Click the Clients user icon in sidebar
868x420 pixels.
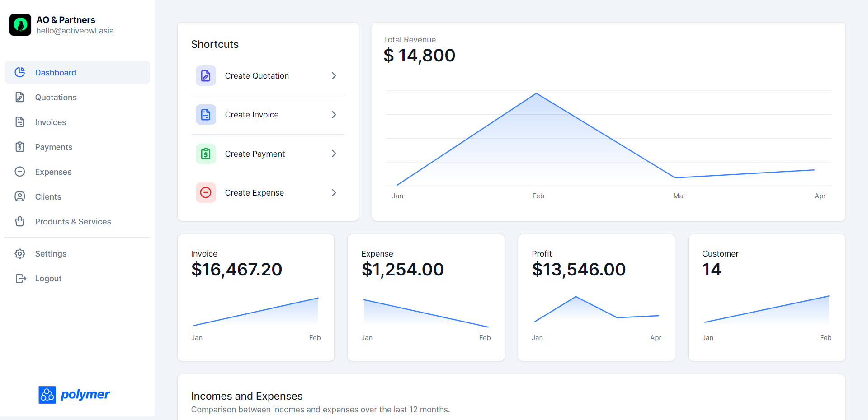coord(20,196)
